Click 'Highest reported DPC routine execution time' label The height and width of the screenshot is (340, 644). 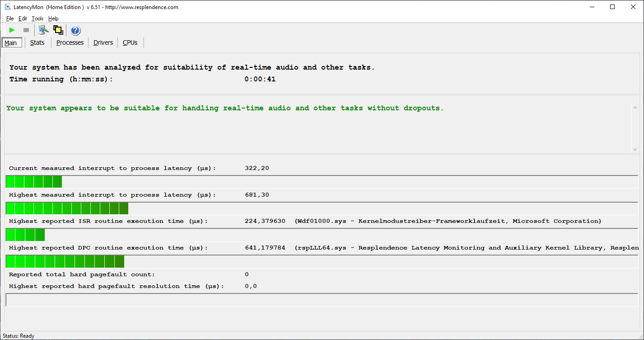(x=108, y=248)
